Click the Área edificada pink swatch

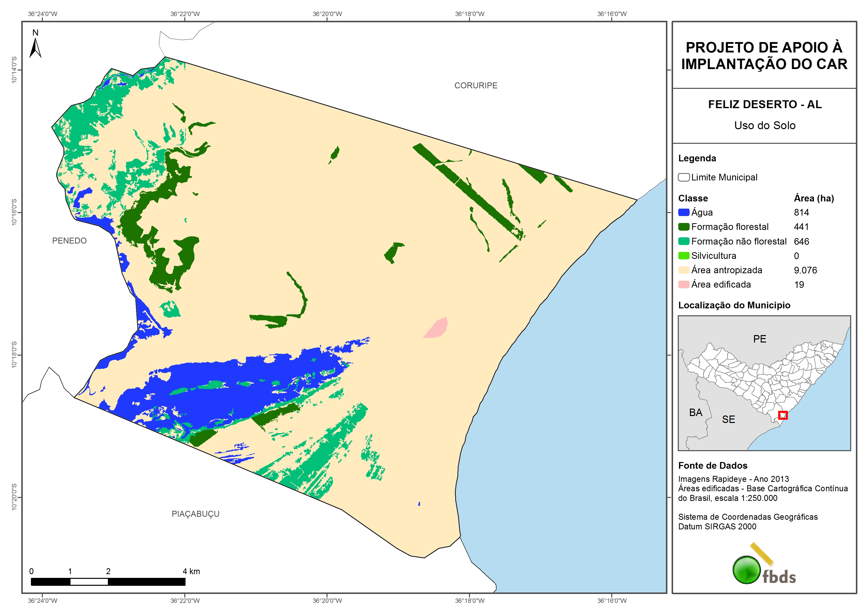click(x=683, y=284)
